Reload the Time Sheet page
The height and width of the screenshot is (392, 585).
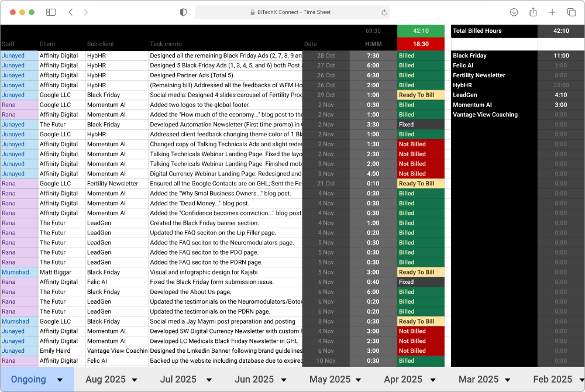coord(384,12)
